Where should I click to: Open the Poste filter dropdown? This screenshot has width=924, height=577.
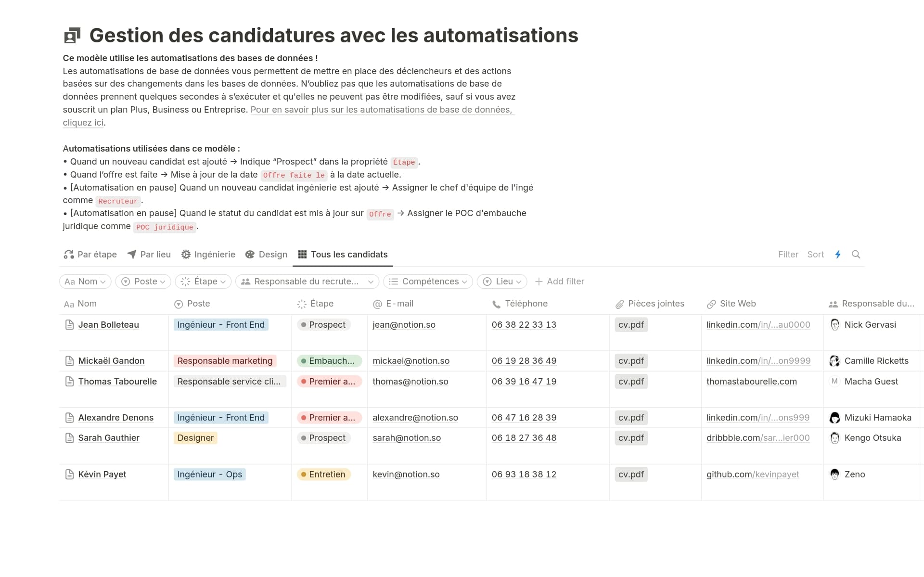pyautogui.click(x=143, y=282)
